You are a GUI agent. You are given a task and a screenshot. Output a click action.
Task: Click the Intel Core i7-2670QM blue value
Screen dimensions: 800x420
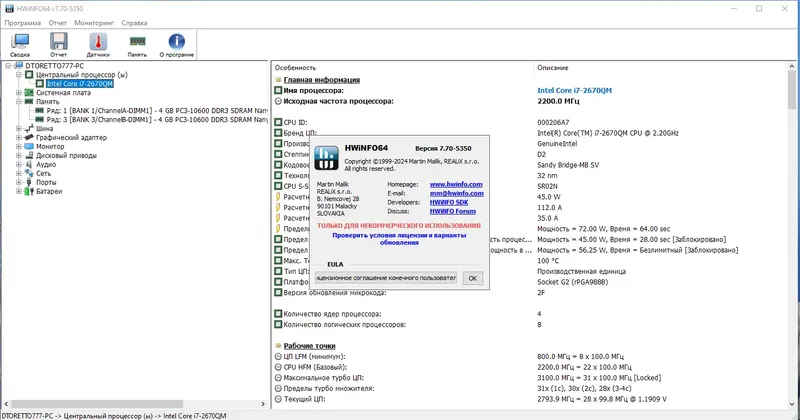pos(574,90)
